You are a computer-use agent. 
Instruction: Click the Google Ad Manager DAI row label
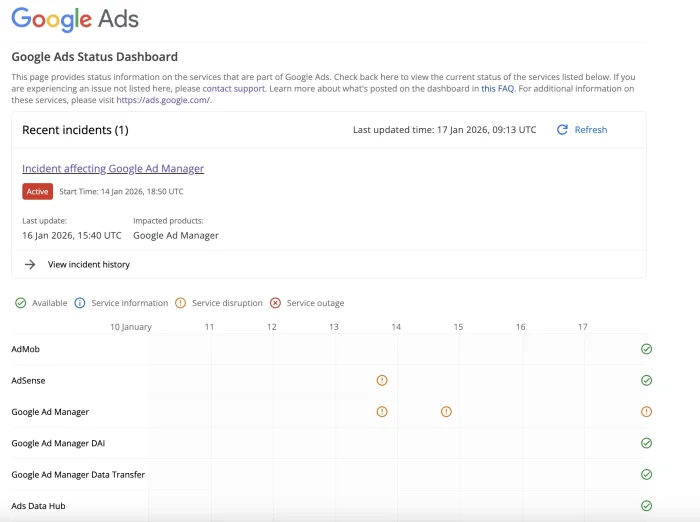[x=58, y=443]
